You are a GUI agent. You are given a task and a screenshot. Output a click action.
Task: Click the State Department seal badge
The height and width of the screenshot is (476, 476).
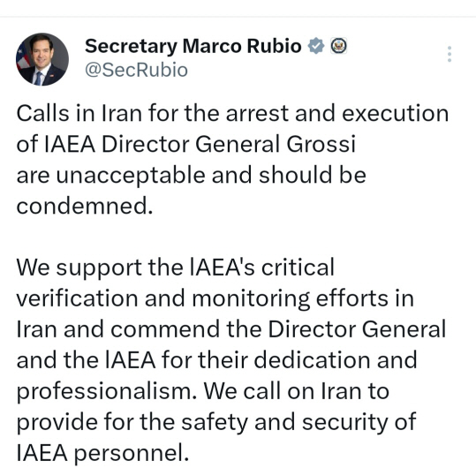coord(338,46)
